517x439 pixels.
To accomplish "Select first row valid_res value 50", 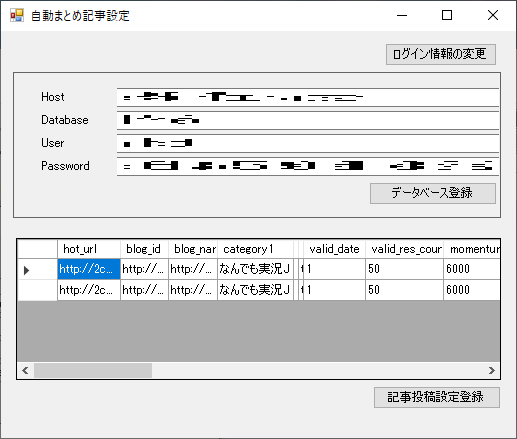I will [x=404, y=269].
